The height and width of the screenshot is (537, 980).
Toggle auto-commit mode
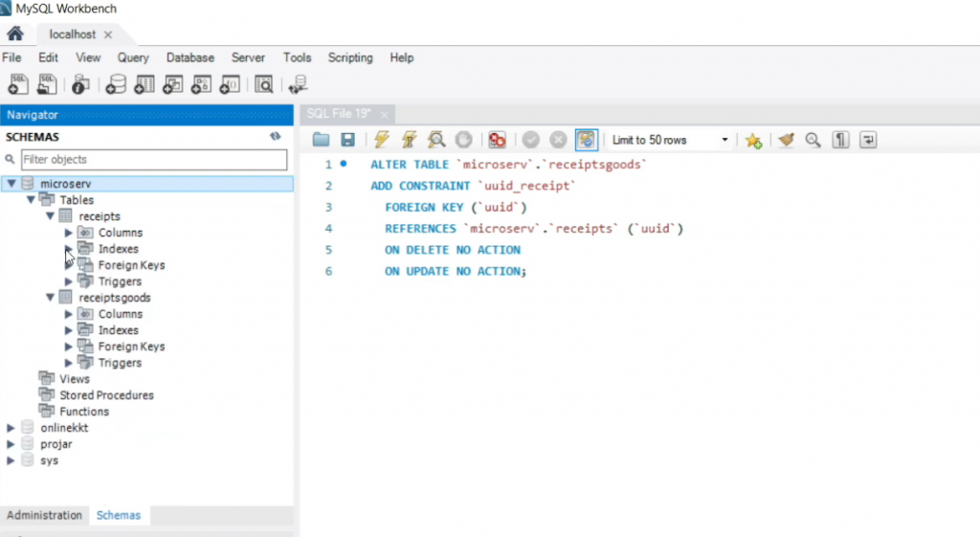click(587, 140)
